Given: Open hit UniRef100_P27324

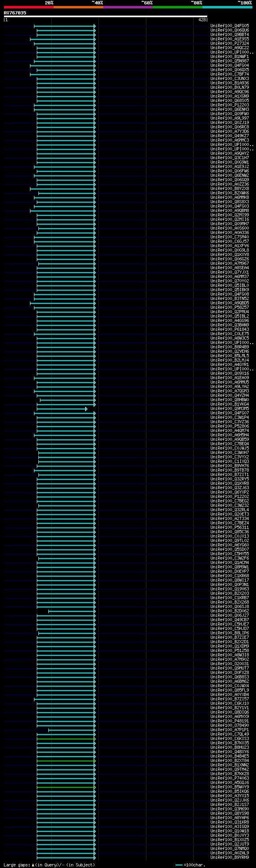Looking at the screenshot, I should tap(230, 43).
